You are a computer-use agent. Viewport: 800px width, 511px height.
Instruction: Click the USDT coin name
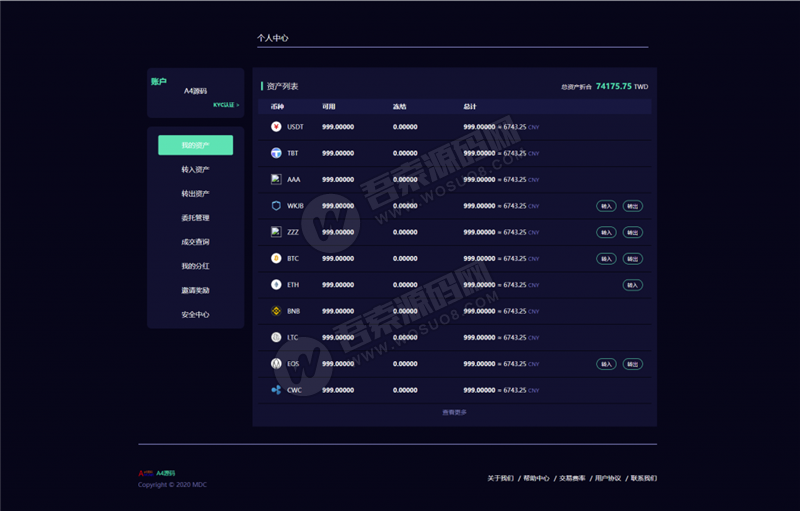click(295, 127)
